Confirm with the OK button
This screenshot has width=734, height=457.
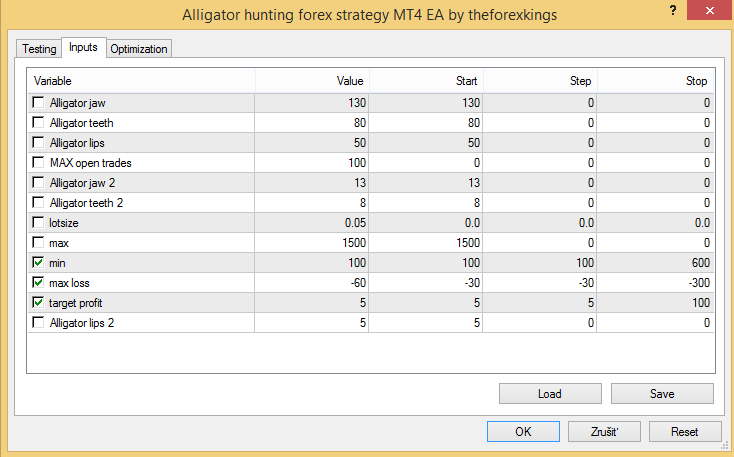click(x=523, y=432)
